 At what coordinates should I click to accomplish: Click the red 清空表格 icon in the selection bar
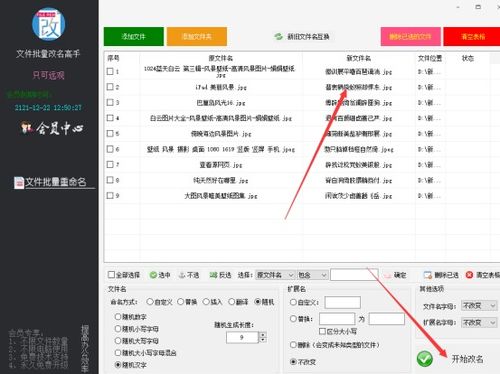pos(469,275)
